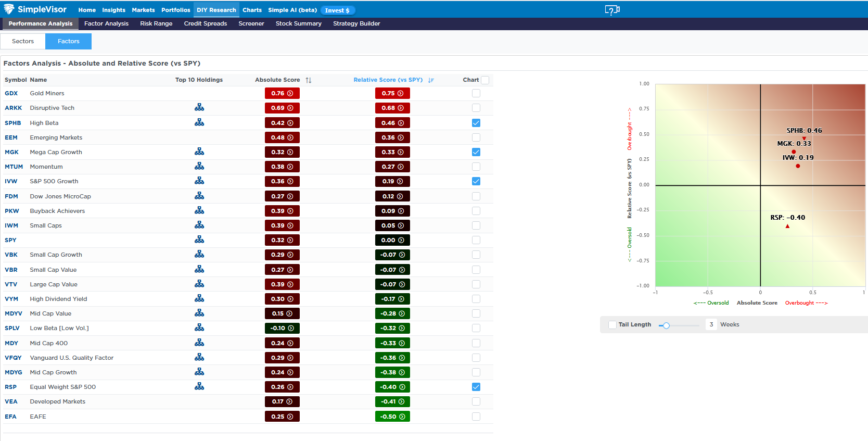868x441 pixels.
Task: Uncheck the SPHB chart checkbox
Action: [x=476, y=123]
